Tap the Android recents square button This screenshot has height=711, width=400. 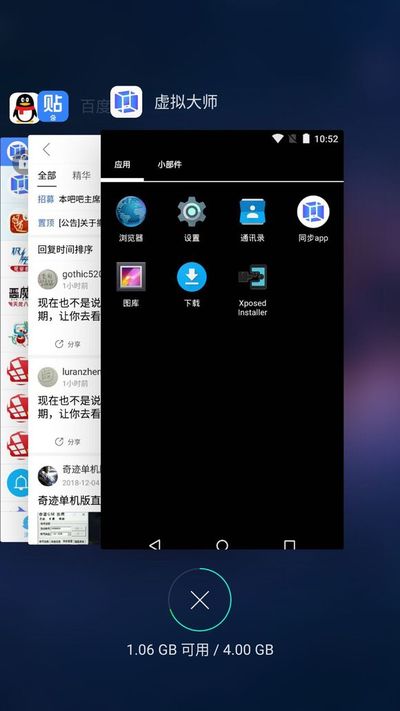[289, 545]
